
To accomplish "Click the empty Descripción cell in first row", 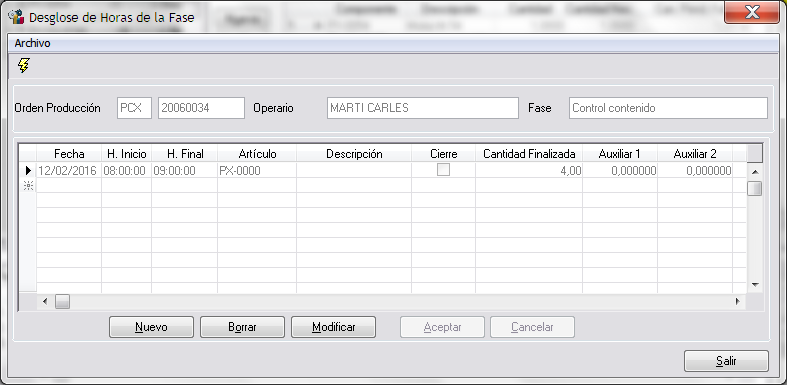I will pyautogui.click(x=354, y=171).
